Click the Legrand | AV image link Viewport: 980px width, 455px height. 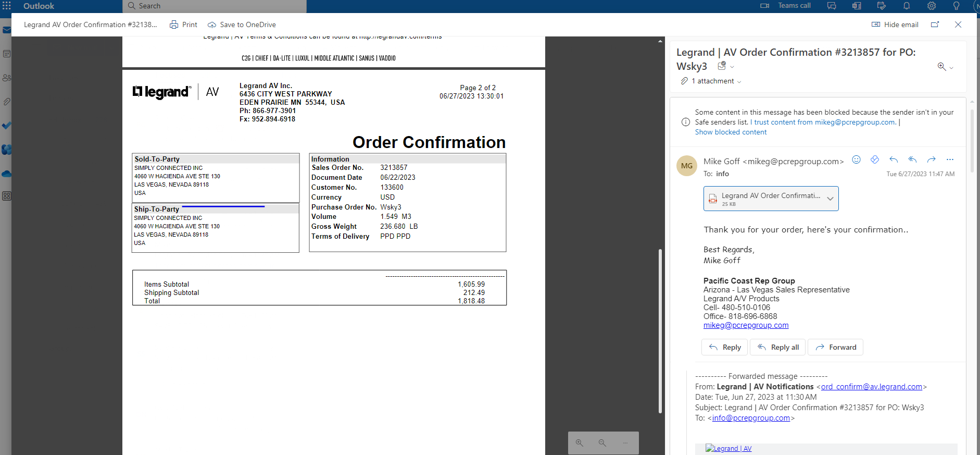728,448
